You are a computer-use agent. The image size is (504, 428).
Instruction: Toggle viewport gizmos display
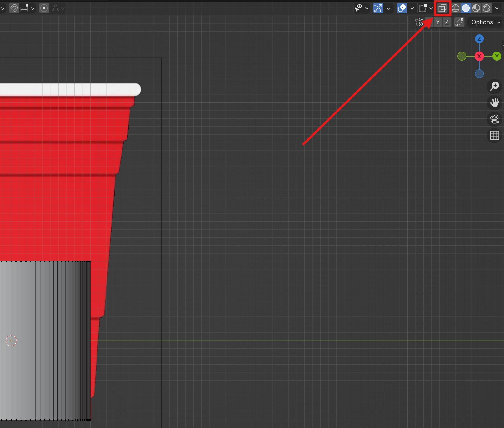(378, 8)
